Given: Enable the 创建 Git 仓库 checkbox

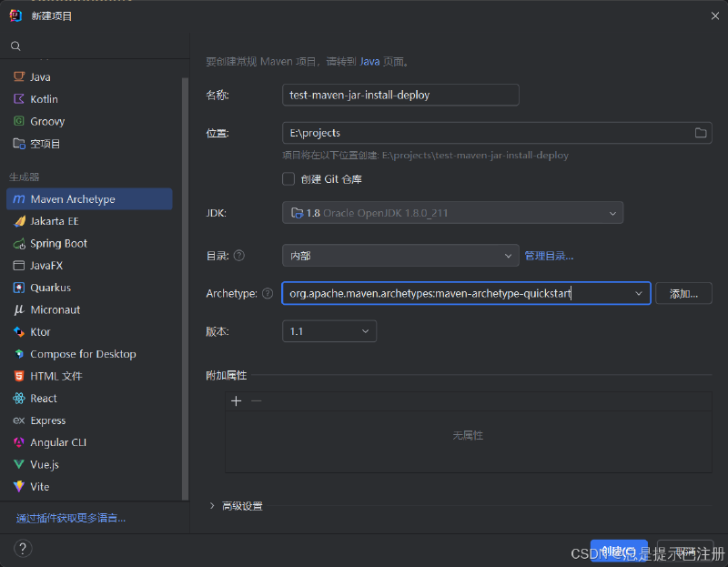Looking at the screenshot, I should click(288, 178).
